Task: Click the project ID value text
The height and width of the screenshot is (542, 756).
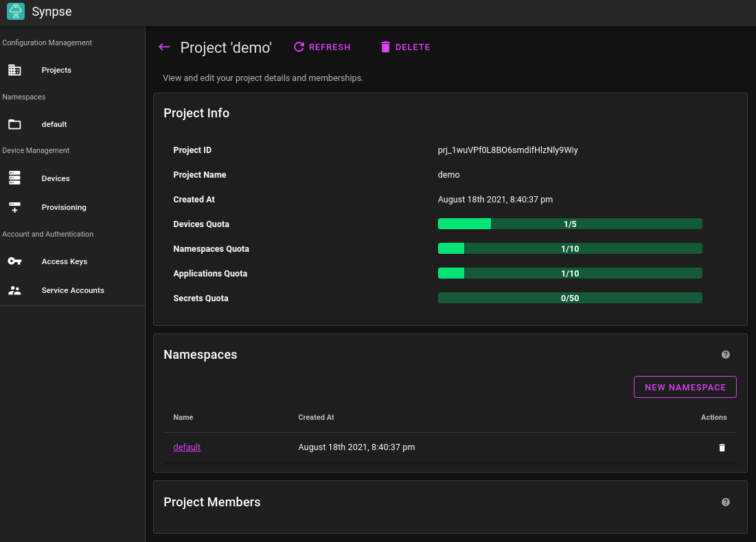Action: coord(507,150)
